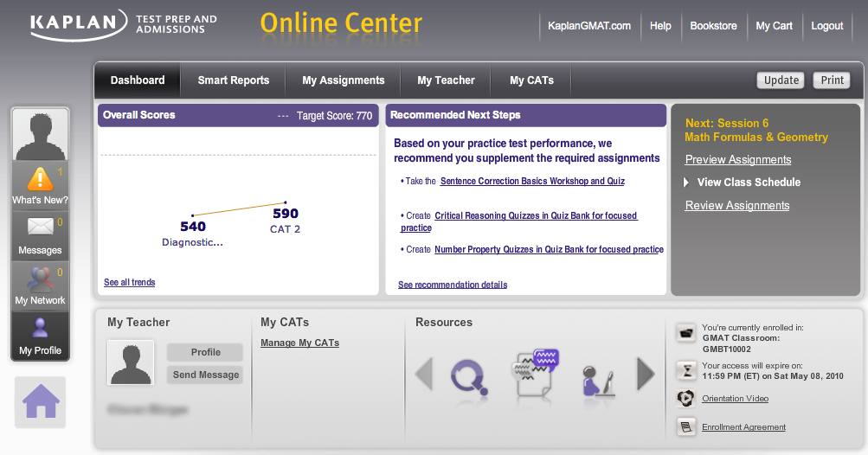Open Manage My CATs link

tap(300, 343)
